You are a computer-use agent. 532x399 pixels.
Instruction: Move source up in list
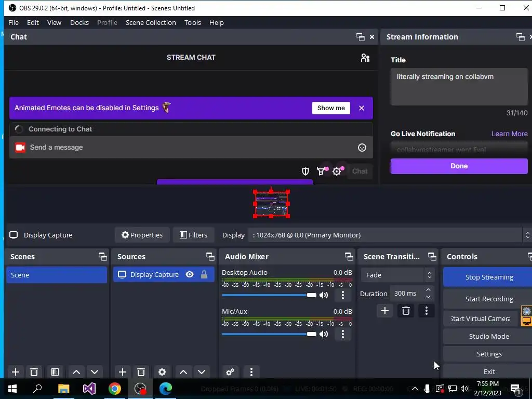click(x=183, y=372)
